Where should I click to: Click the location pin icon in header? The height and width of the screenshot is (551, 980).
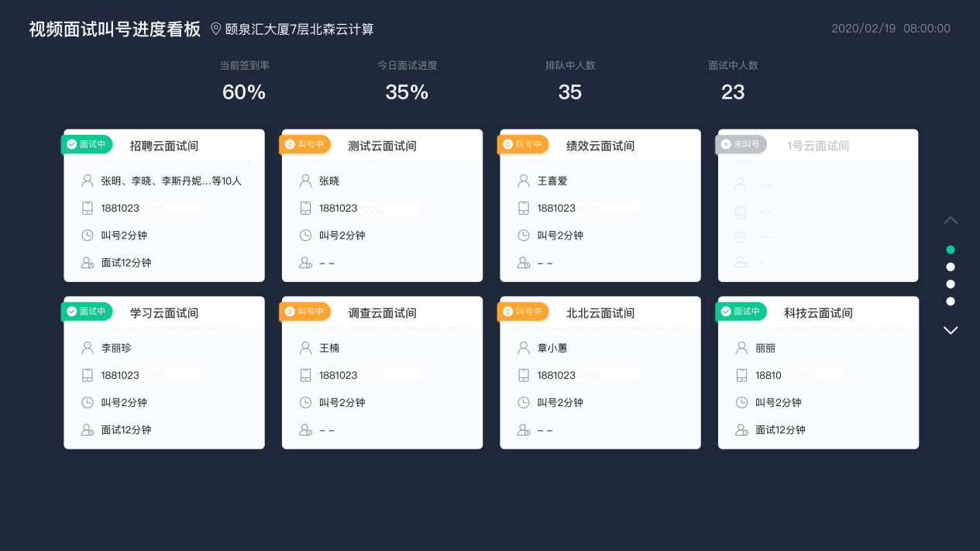tap(216, 29)
